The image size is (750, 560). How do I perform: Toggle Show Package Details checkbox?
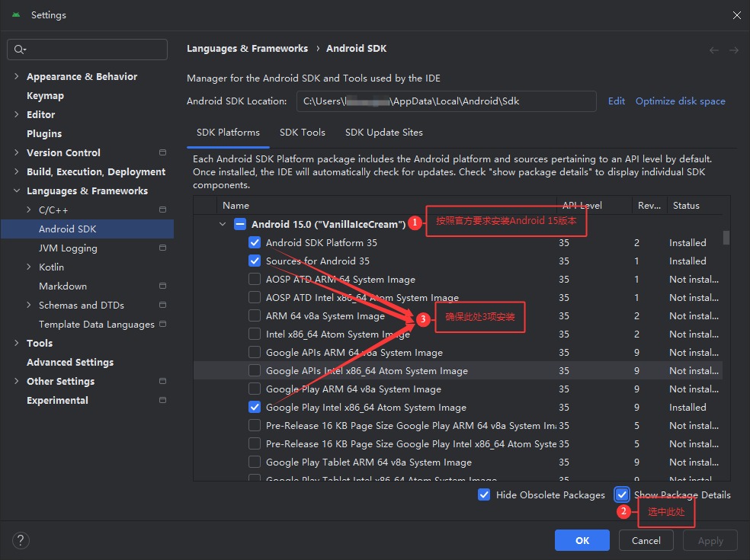pos(622,494)
